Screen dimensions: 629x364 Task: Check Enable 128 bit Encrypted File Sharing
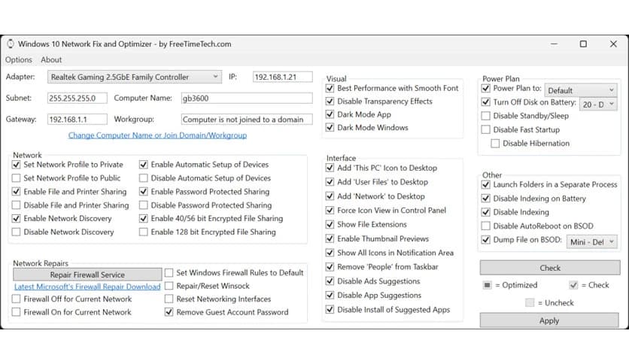click(x=144, y=232)
